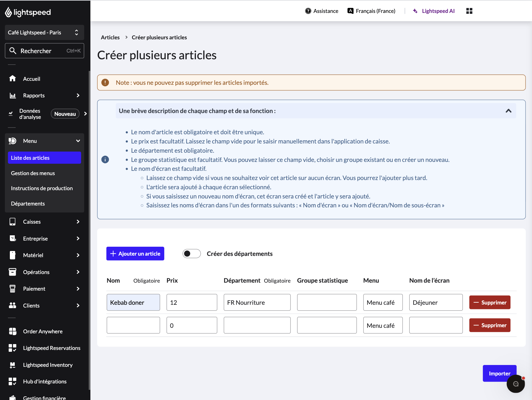
Task: Expand the Clients chevron
Action: (x=78, y=305)
